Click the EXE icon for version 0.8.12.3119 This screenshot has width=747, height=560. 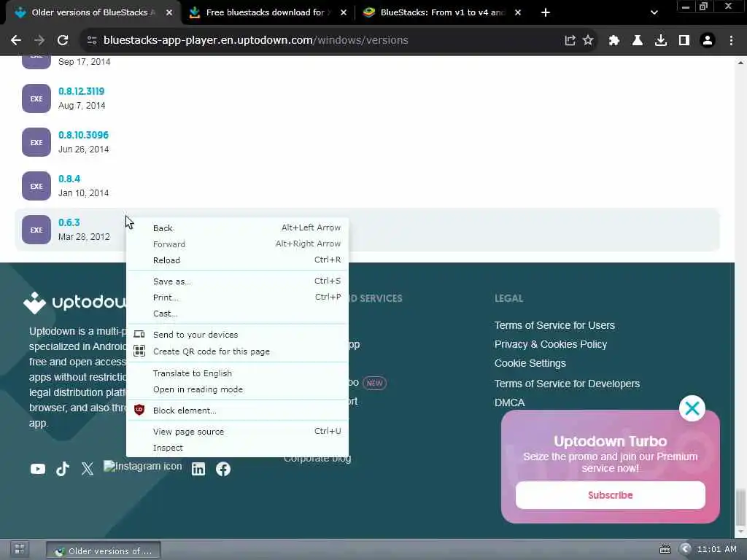pyautogui.click(x=36, y=98)
